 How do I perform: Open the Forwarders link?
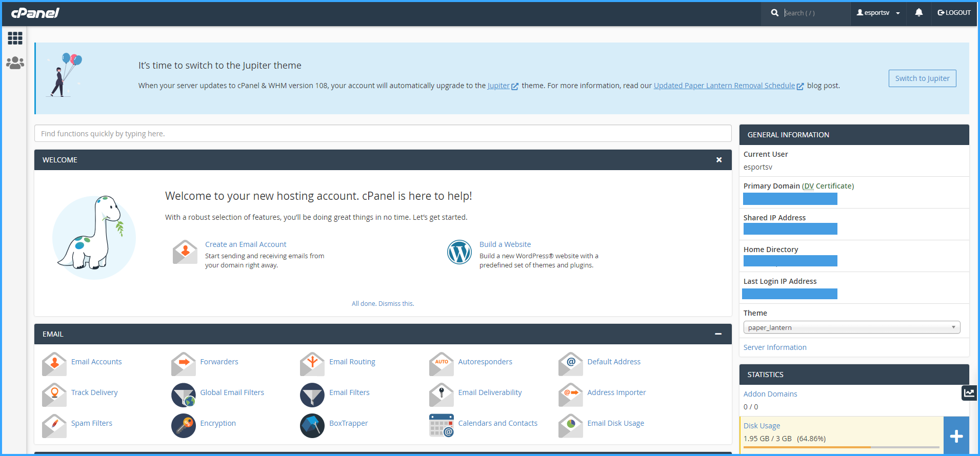pos(219,362)
